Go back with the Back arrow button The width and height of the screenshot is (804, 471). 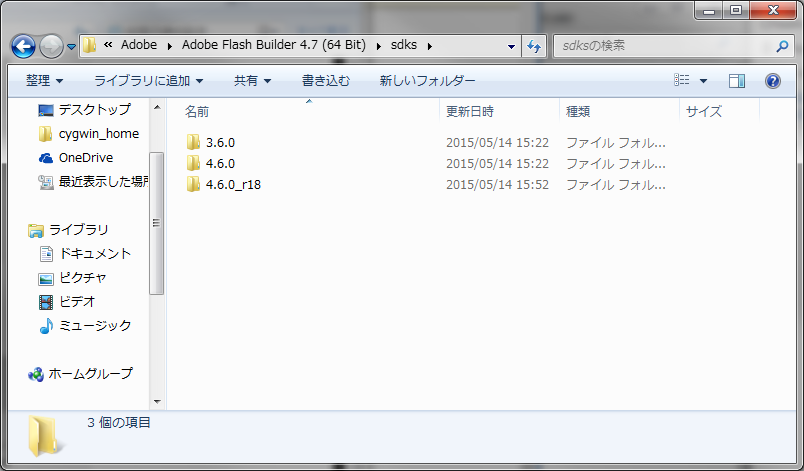pyautogui.click(x=23, y=47)
